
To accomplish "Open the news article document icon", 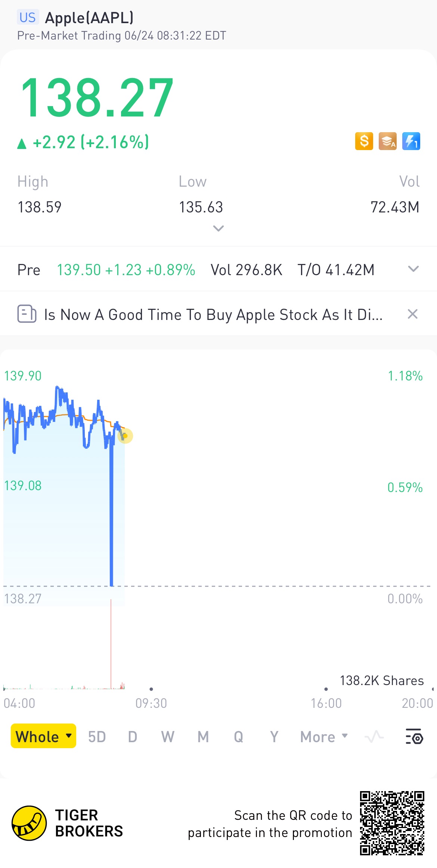I will tap(27, 314).
